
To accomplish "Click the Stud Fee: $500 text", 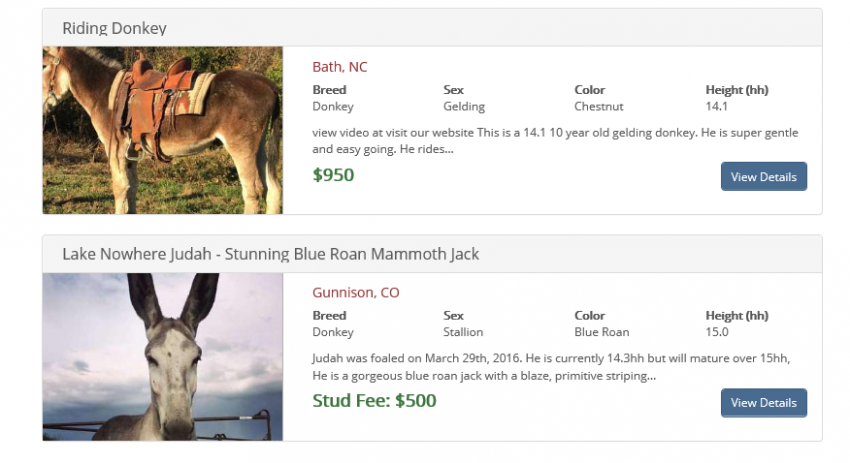I will point(374,401).
